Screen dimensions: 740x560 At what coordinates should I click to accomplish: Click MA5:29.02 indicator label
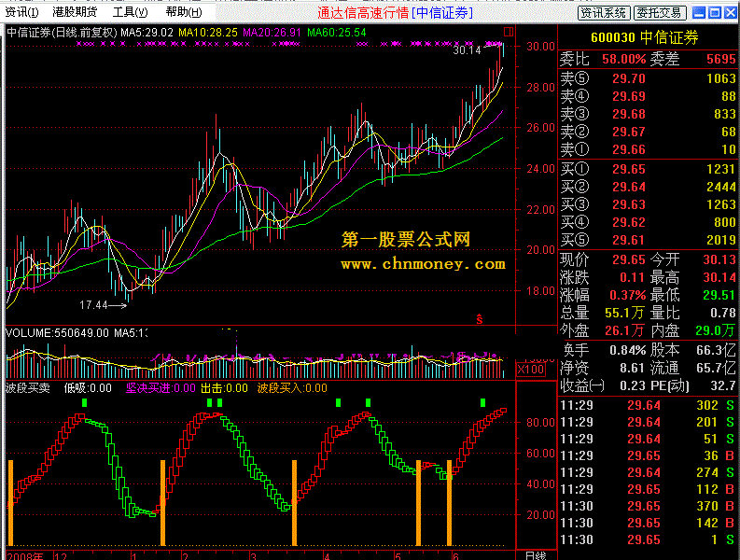point(147,33)
